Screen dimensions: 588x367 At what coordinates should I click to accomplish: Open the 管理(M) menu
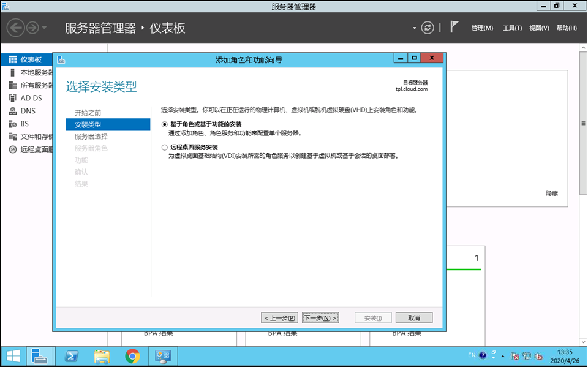click(x=481, y=28)
